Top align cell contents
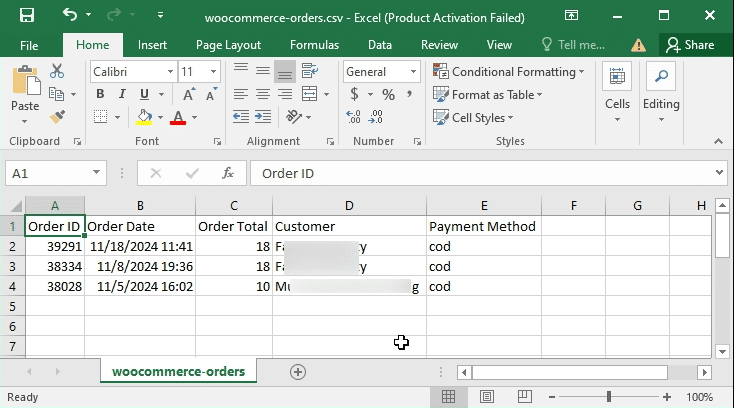Viewport: 734px width, 408px height. (x=241, y=71)
